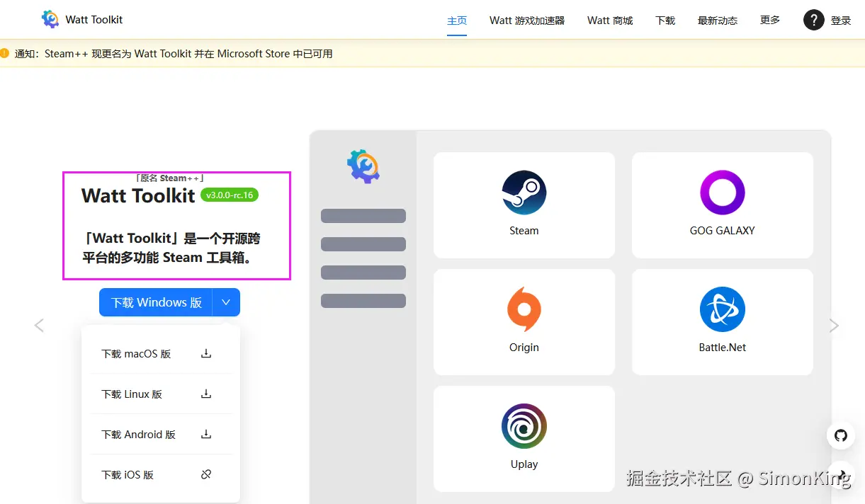Click the GOG GALAXY label

coord(723,231)
